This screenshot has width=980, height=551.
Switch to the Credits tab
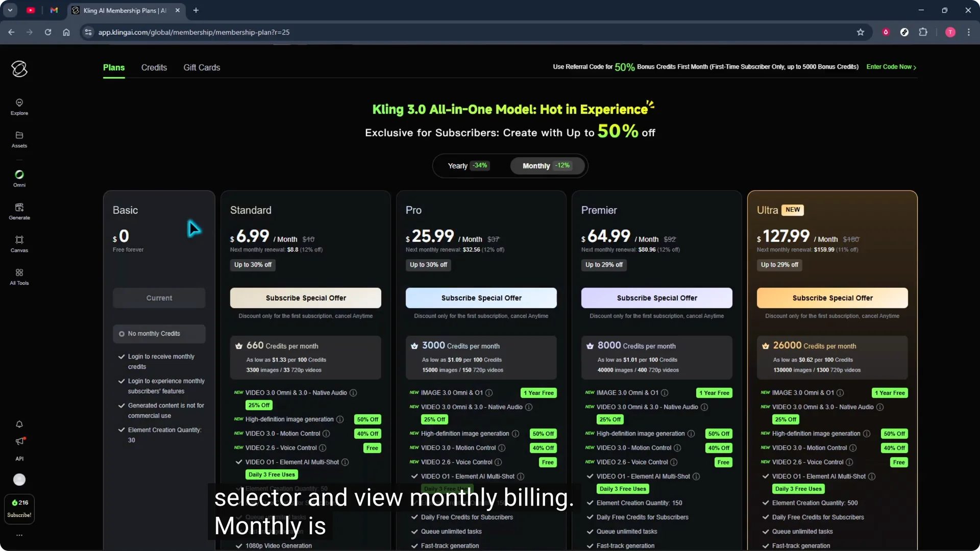point(154,67)
